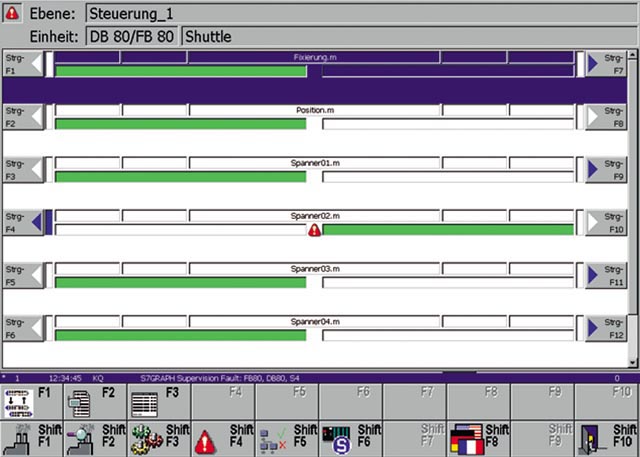Viewport: 640px width, 457px height.
Task: Click the Shift F3 gears icon
Action: (x=147, y=439)
